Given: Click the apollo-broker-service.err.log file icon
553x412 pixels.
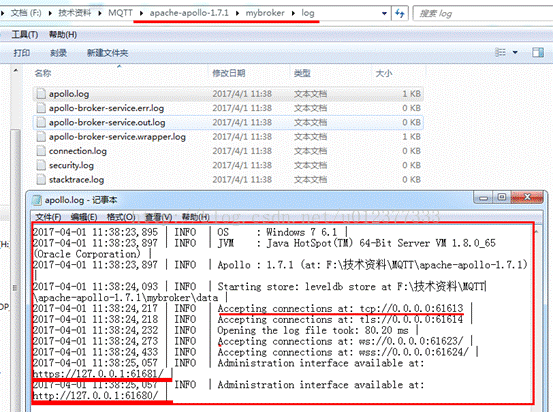Looking at the screenshot, I should [41, 108].
